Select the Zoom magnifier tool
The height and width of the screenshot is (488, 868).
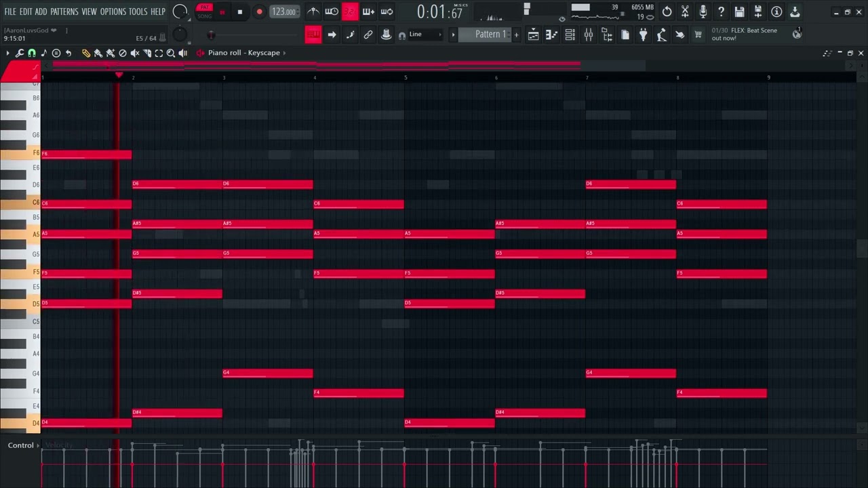coord(171,53)
